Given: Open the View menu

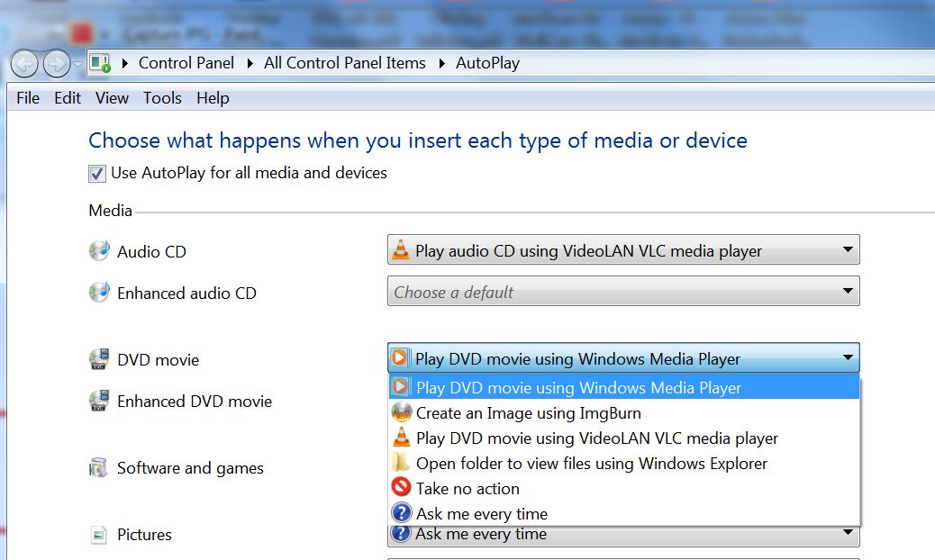Looking at the screenshot, I should (112, 98).
